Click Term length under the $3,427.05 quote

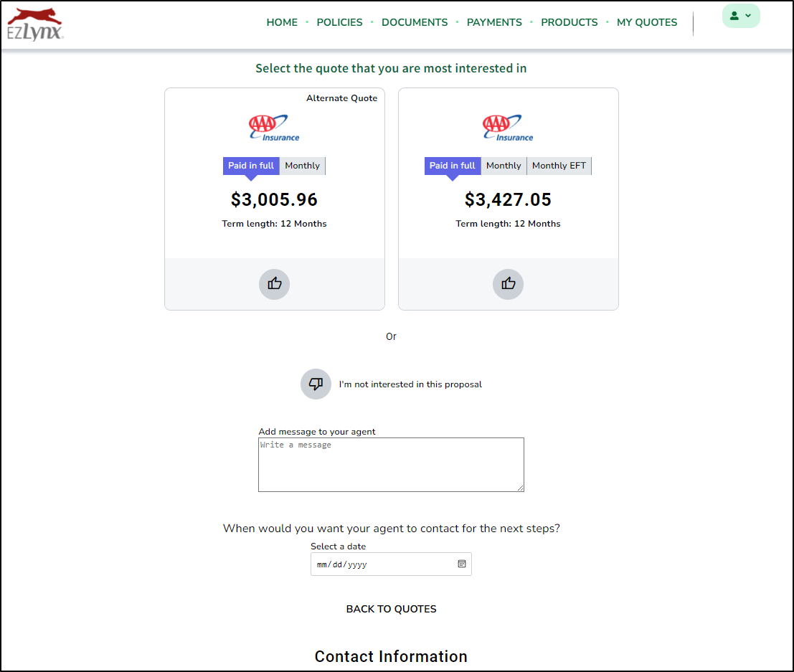508,224
